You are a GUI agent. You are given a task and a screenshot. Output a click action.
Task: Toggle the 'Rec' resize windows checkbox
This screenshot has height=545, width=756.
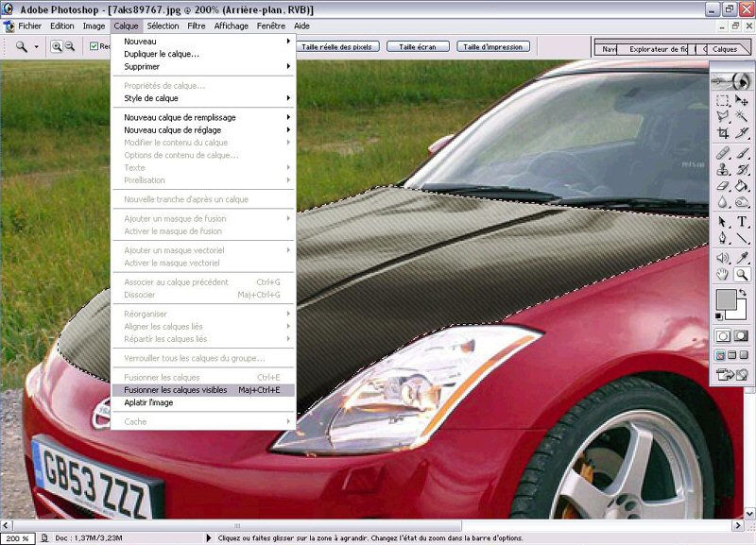[94, 46]
